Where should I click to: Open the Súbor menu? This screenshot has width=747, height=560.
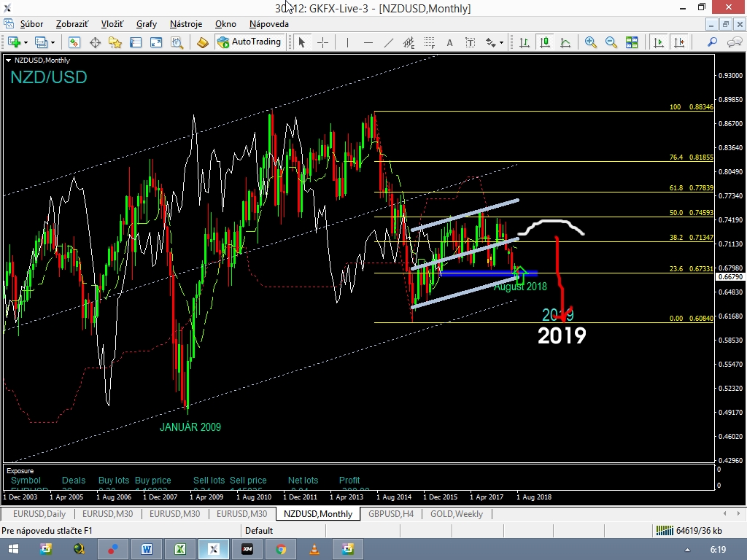coord(31,24)
